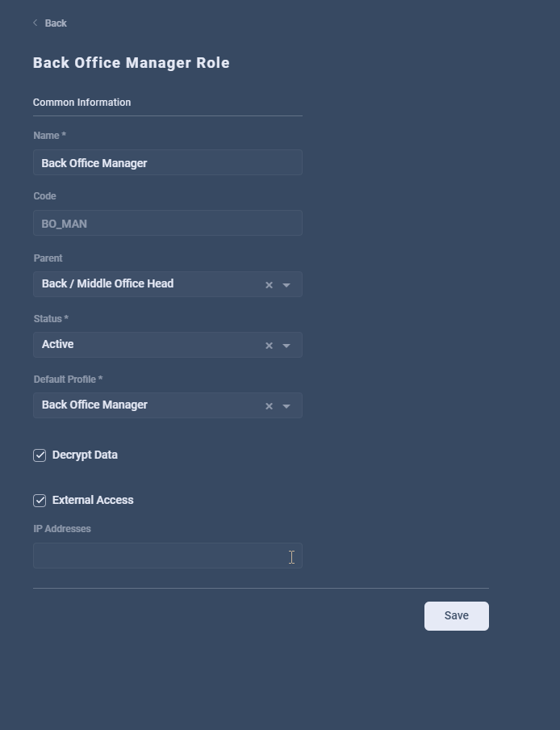
Task: Expand the Default Profile dropdown arrow
Action: pos(286,406)
